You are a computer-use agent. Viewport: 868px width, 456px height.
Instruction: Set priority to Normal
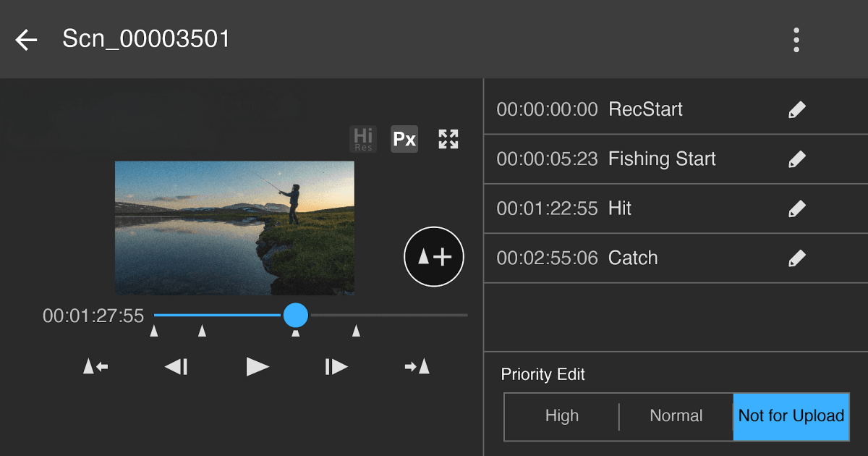(x=676, y=416)
